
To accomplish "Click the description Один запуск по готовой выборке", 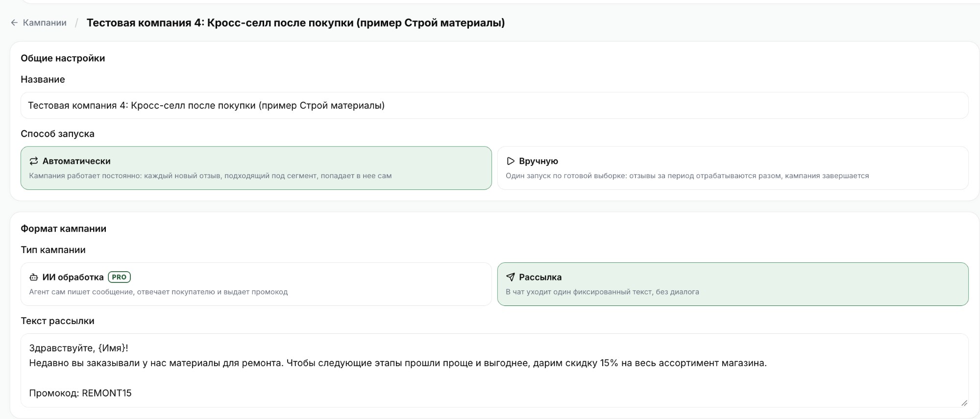I will pos(687,176).
